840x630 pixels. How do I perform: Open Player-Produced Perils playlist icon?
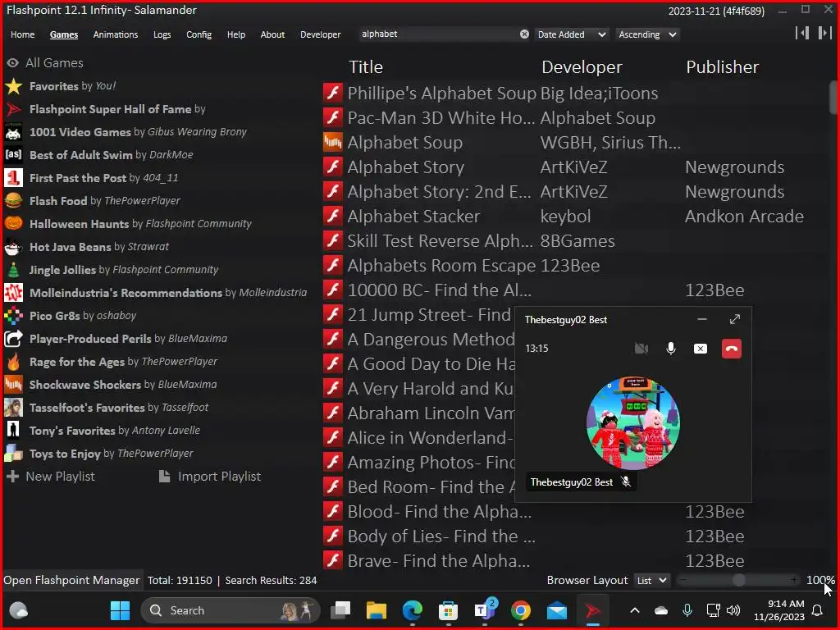click(13, 339)
